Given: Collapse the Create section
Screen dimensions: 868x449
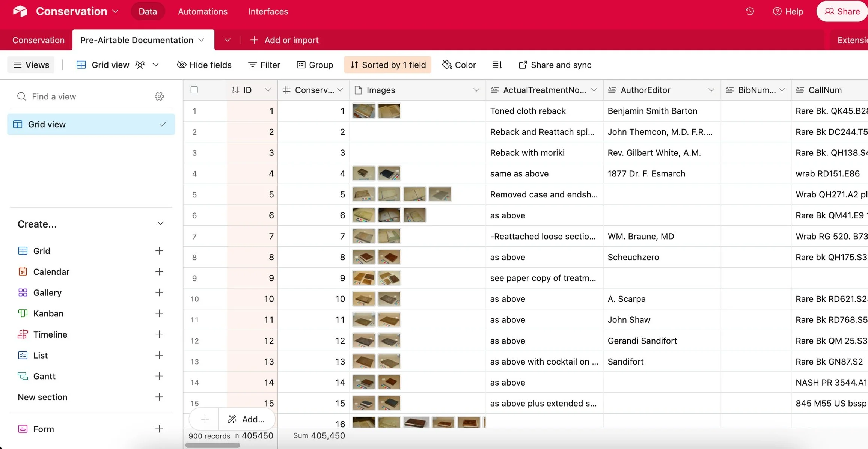Looking at the screenshot, I should (x=160, y=224).
